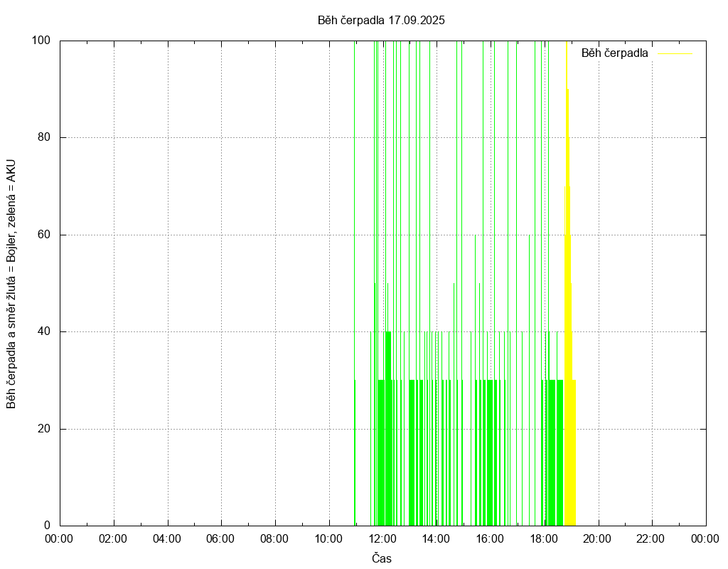
Task: Click the chart title "Běh čerpadla 17.09.2025"
Action: click(381, 20)
